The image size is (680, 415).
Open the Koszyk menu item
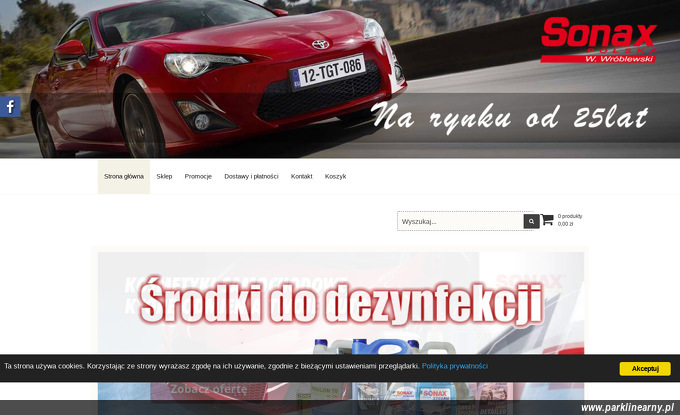pos(335,176)
